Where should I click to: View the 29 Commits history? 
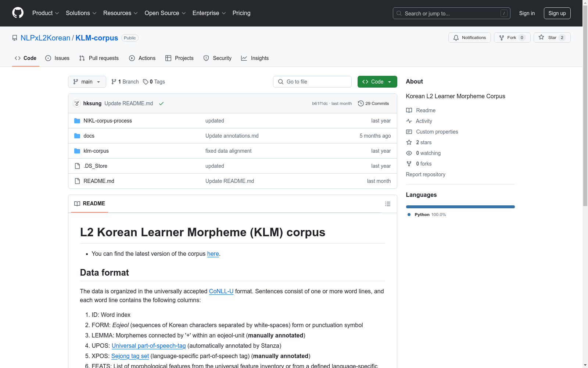[x=373, y=103]
